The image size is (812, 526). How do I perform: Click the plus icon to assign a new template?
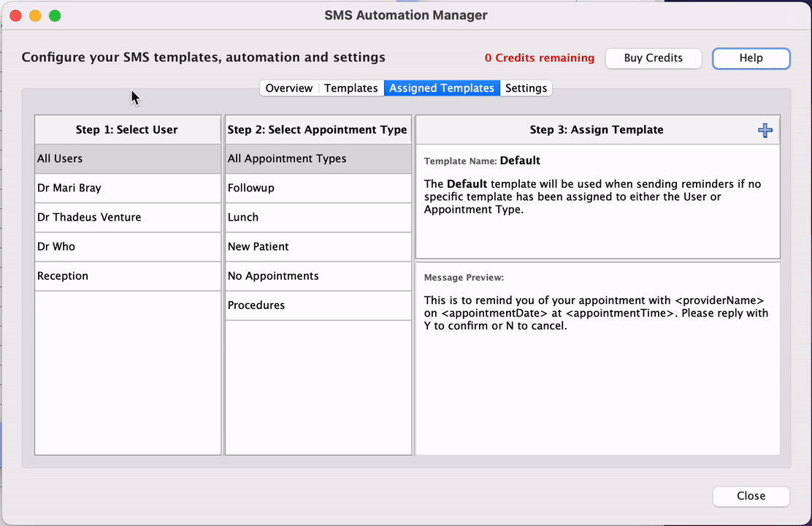tap(765, 129)
